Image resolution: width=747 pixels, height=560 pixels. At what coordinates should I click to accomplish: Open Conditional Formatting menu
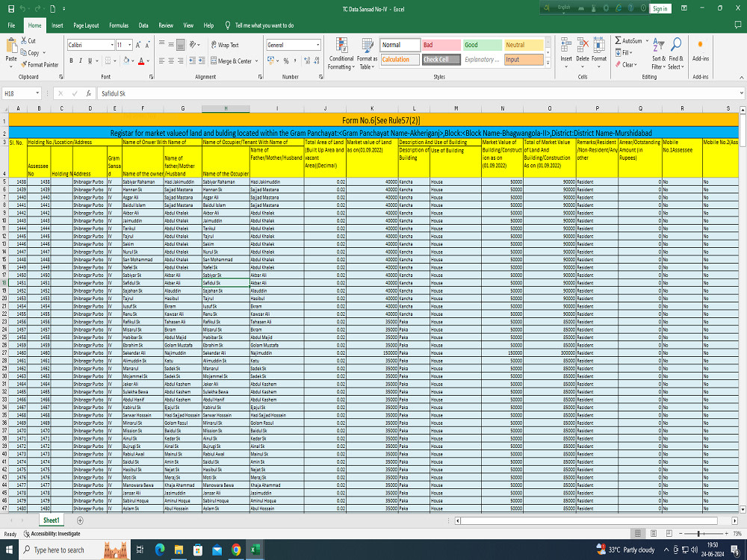tap(341, 54)
